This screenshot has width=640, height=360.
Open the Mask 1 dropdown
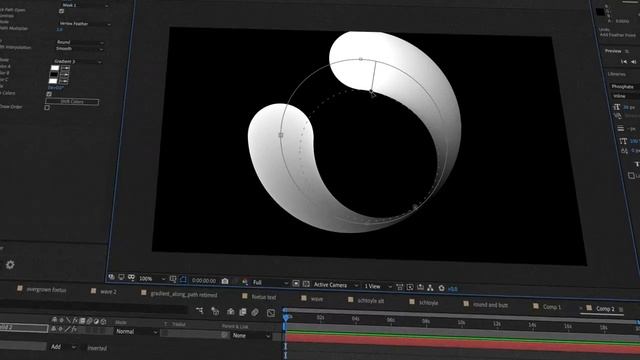pyautogui.click(x=84, y=5)
